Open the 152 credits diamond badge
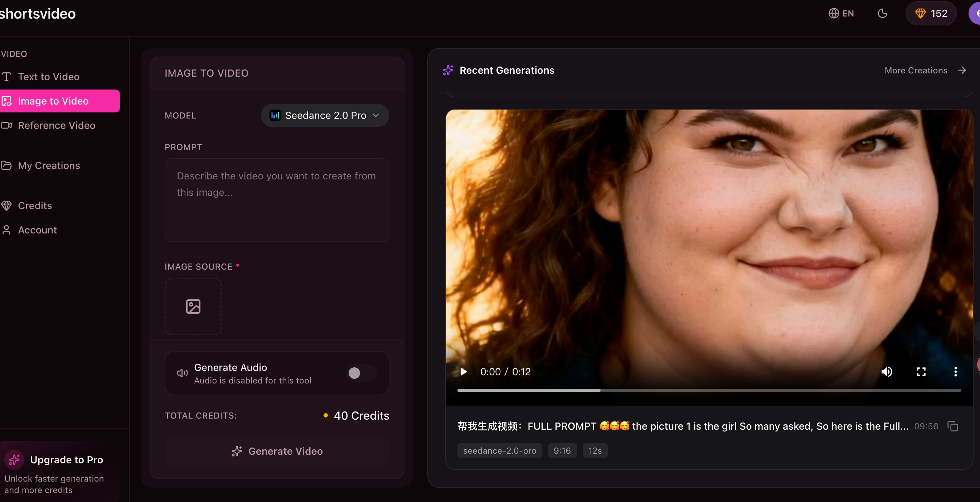The width and height of the screenshot is (980, 502). click(931, 14)
